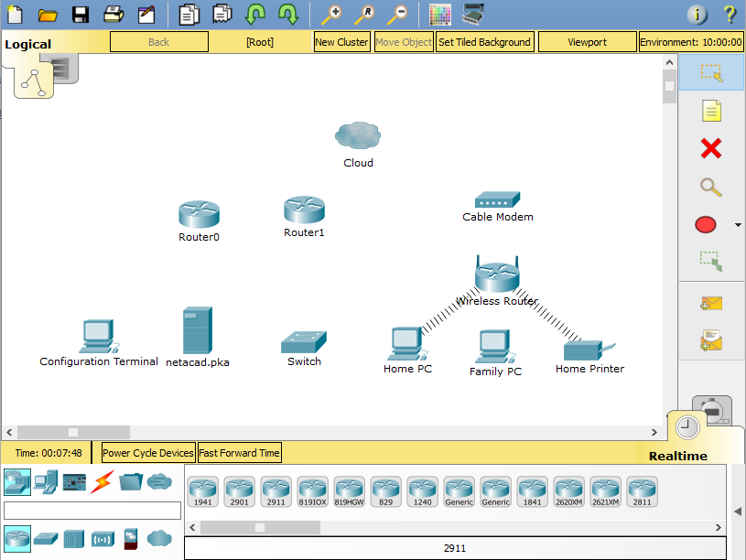This screenshot has height=560, width=746.
Task: Choose the Switches subcategory
Action: tap(46, 539)
